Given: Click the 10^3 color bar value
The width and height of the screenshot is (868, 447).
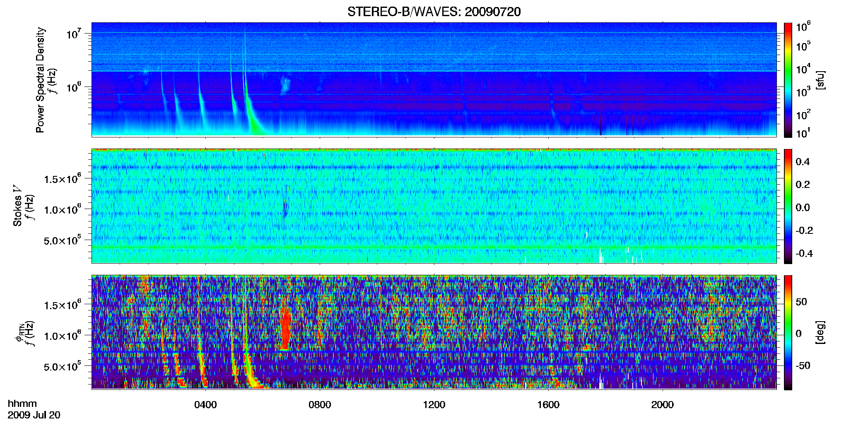Looking at the screenshot, I should [803, 92].
